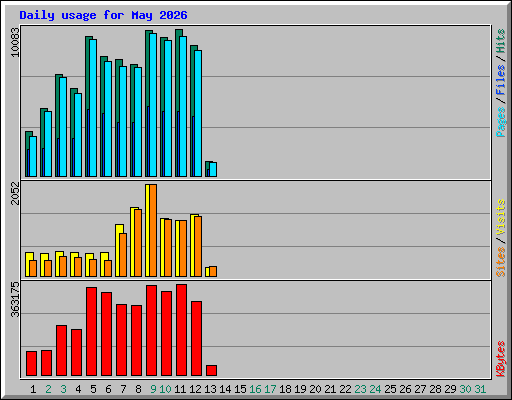This screenshot has width=512, height=400.
Task: Click day 28 on the date axis
Action: click(x=435, y=389)
